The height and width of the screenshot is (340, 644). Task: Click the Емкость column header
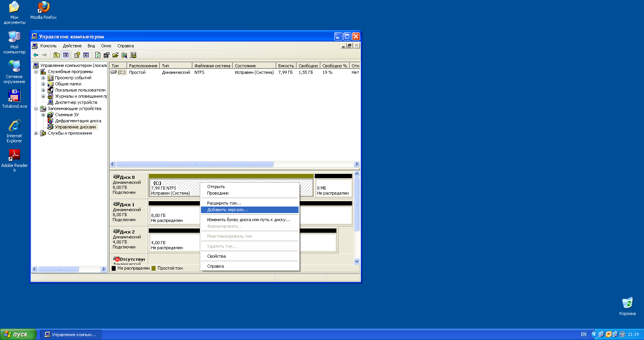point(286,66)
